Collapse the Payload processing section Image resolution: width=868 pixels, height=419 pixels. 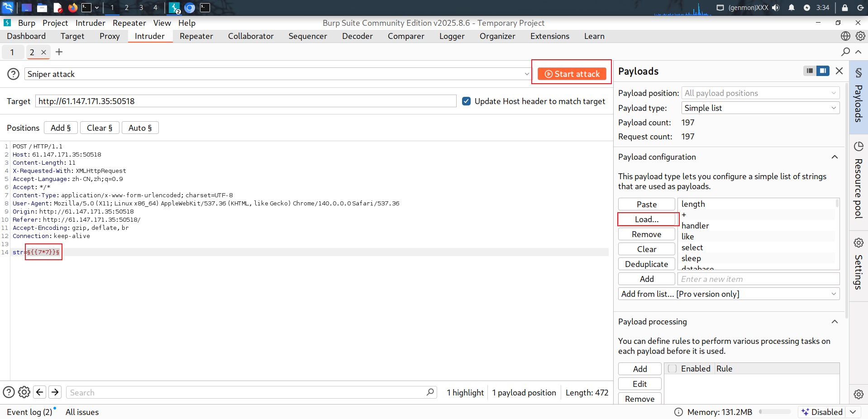pos(835,322)
